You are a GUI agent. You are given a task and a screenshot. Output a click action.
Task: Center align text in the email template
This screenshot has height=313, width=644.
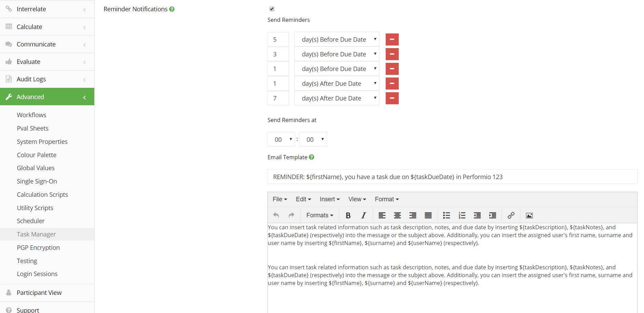[x=397, y=215]
